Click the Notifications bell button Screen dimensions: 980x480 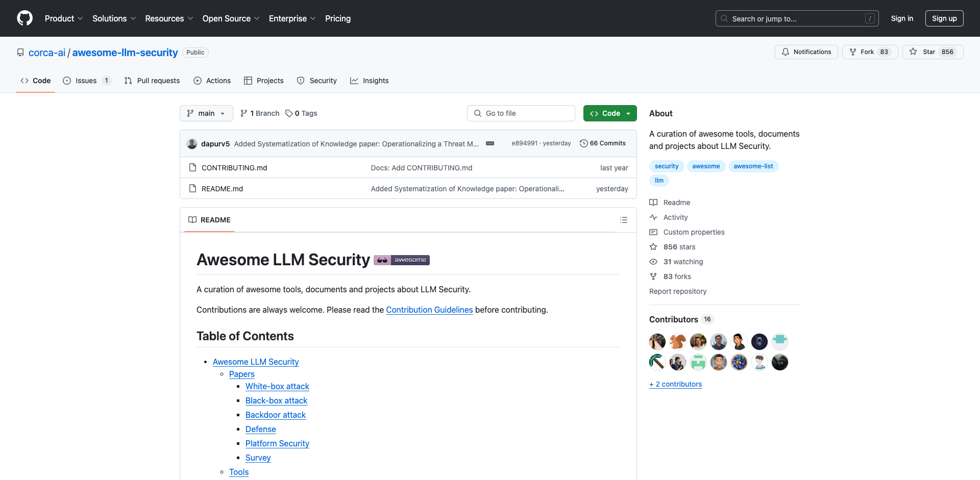coord(806,52)
